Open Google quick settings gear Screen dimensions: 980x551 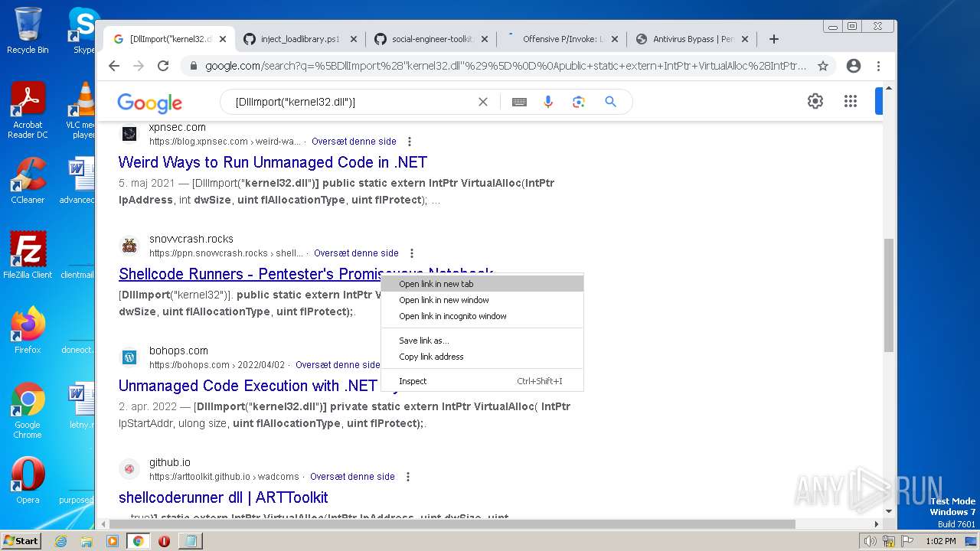(x=815, y=101)
